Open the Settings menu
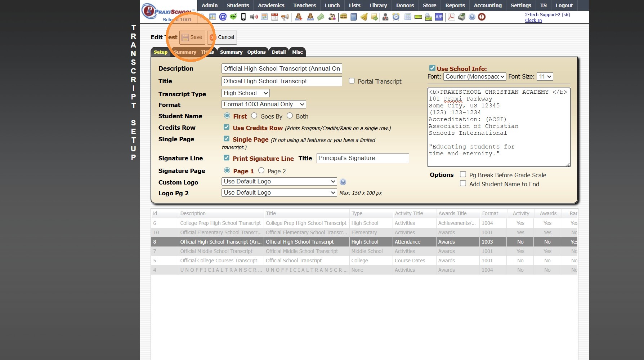This screenshot has height=360, width=644. coord(521,5)
